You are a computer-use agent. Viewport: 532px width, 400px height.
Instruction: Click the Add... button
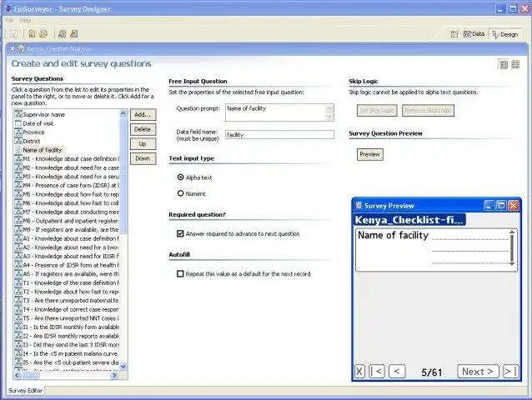[x=143, y=114]
